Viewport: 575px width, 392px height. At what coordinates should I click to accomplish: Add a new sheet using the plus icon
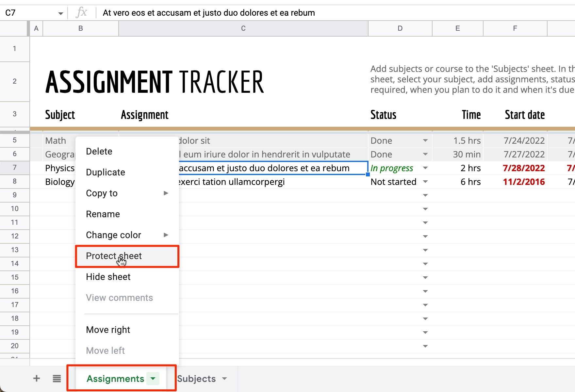tap(37, 378)
